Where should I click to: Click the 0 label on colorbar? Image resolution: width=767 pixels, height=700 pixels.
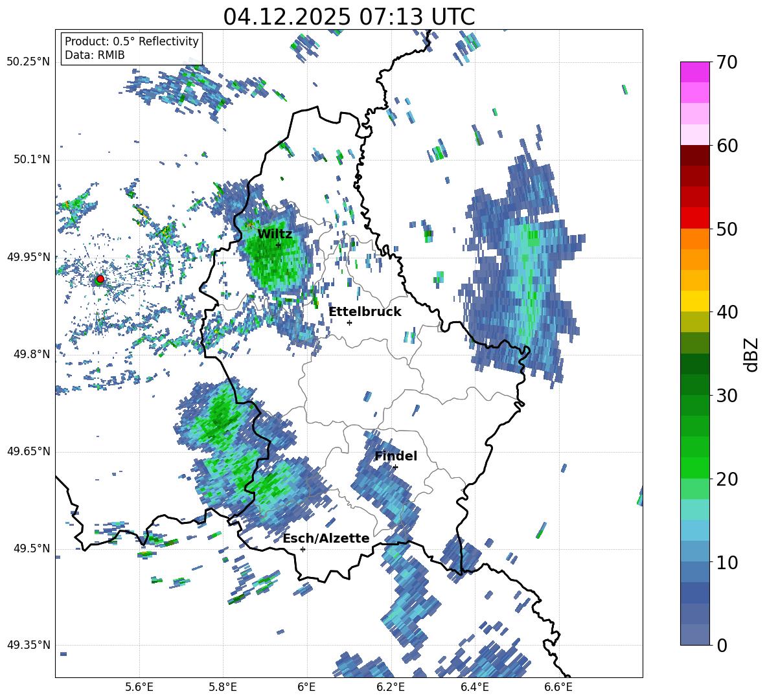722,645
